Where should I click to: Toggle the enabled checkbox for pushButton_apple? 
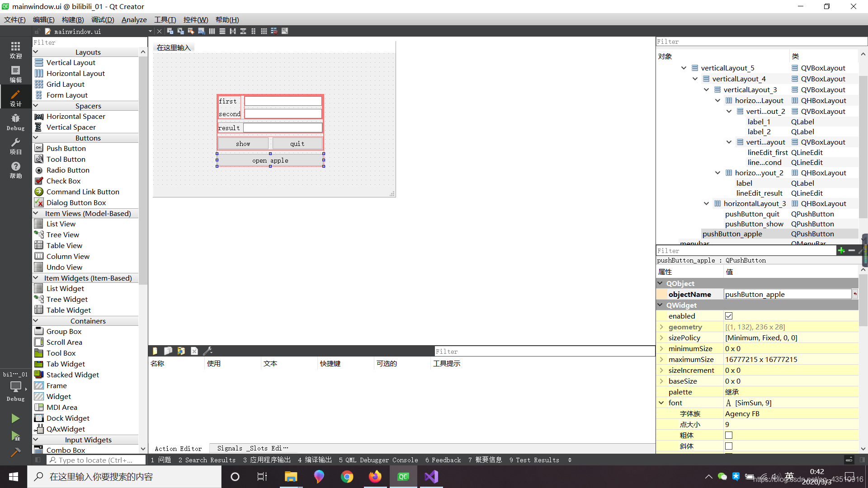tap(728, 316)
